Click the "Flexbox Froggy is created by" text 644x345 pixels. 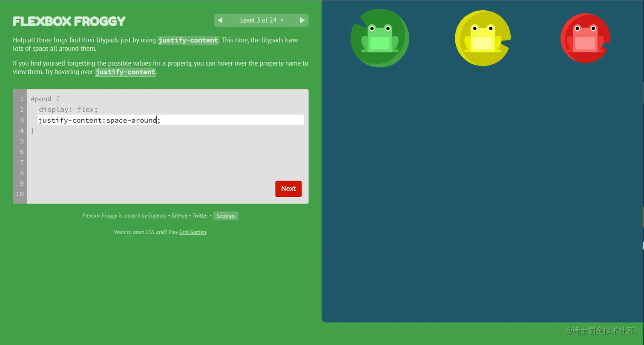[x=115, y=216]
